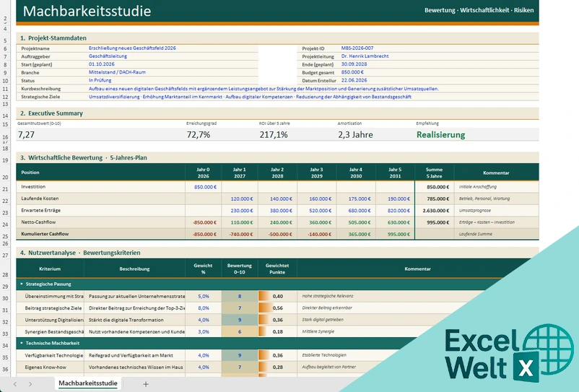579x392 pixels.
Task: Select the Realisierung recommendation cell
Action: tap(440, 135)
